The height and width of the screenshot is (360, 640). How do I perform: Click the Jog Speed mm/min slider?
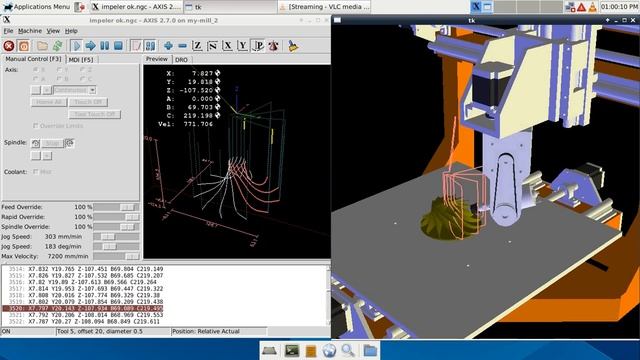click(116, 237)
